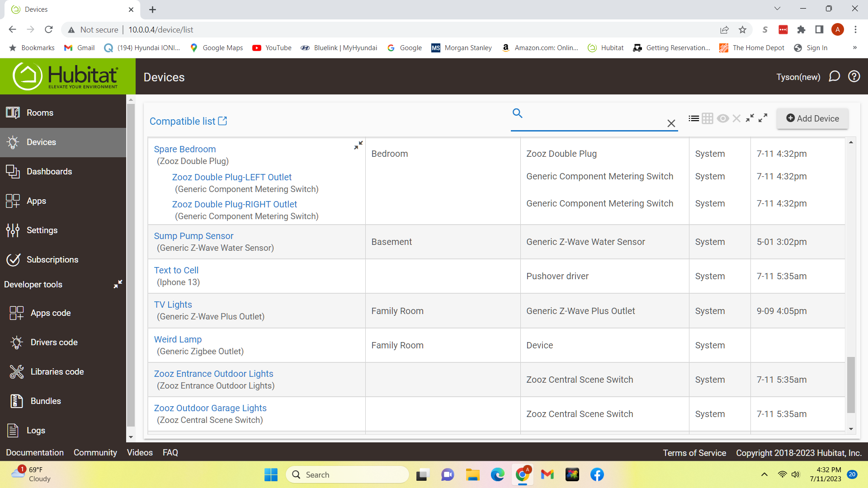Click the Windows Start button
Screen dimensions: 868x488
271,474
